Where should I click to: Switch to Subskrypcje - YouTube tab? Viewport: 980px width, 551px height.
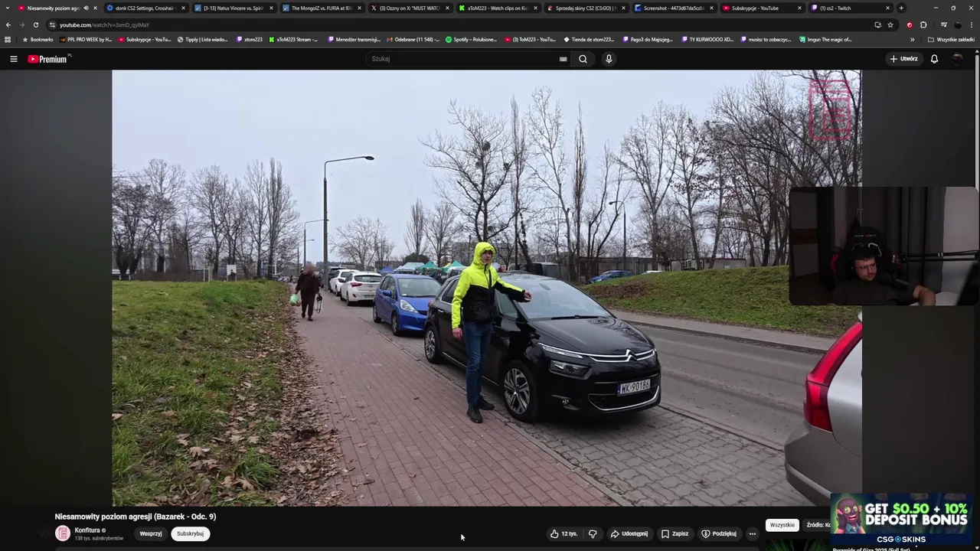761,8
